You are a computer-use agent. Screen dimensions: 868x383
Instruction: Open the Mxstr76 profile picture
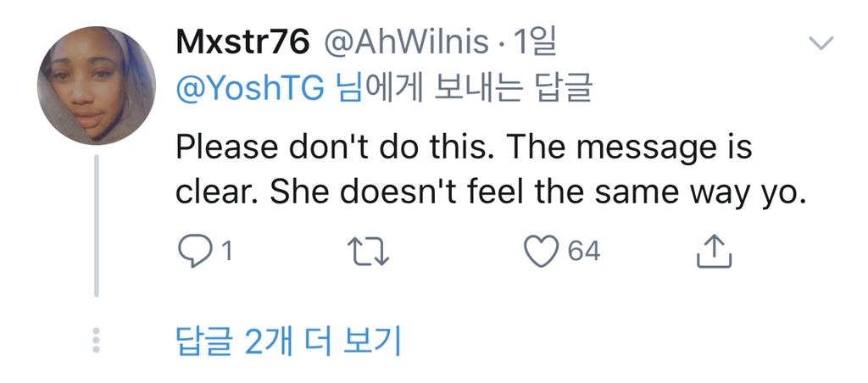coord(96,86)
